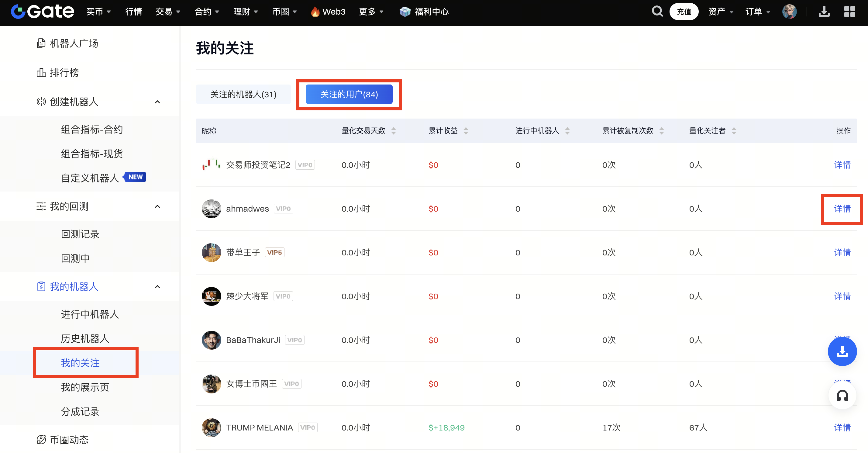Open 福利中心 gift box icon

pos(405,12)
